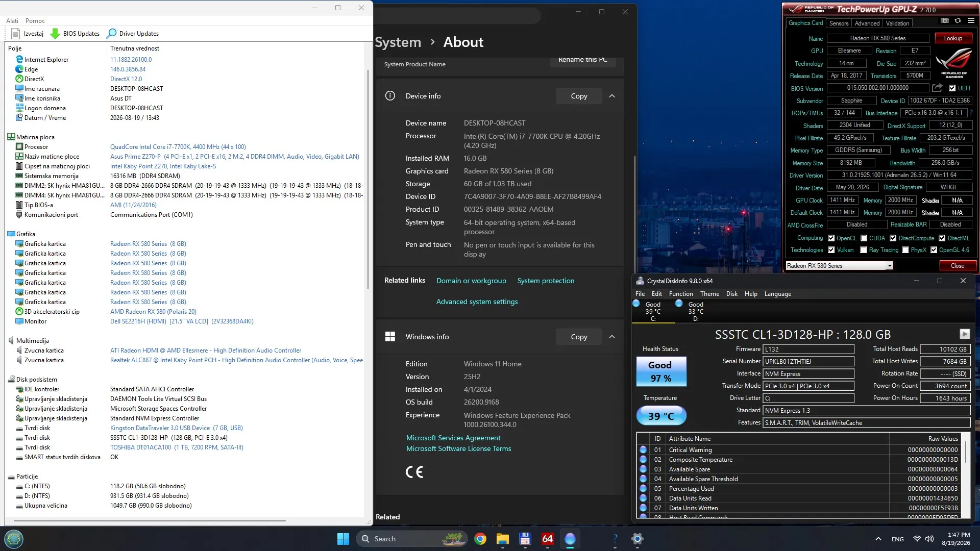This screenshot has width=980, height=551.
Task: Click the Good 97 % health status indicator
Action: [x=661, y=371]
